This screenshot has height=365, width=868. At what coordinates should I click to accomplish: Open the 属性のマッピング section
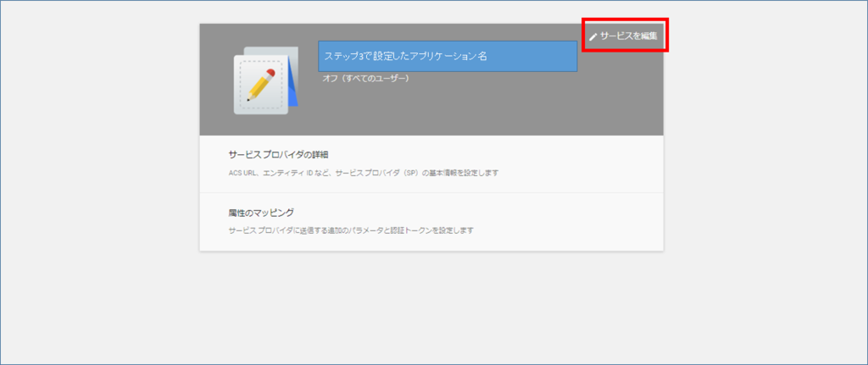point(431,221)
